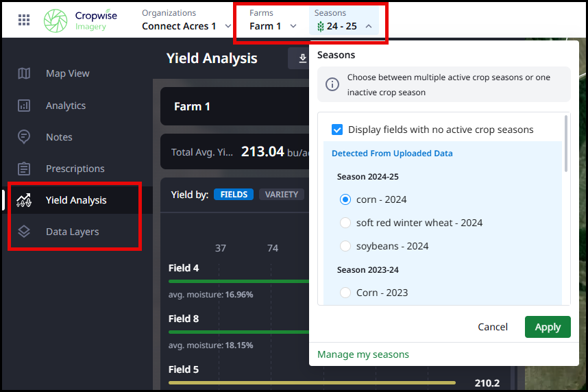
Task: Switch yield view to VARIETY tab
Action: (x=282, y=195)
